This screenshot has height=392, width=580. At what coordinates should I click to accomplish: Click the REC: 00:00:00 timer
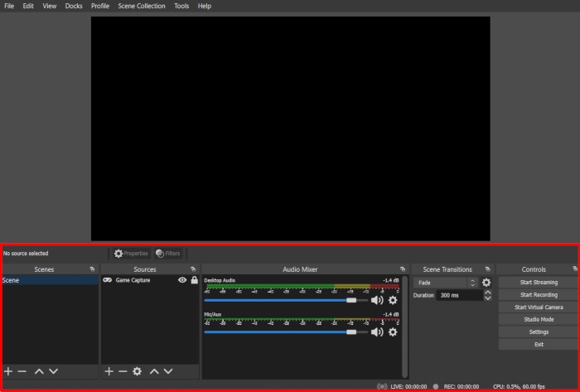462,386
